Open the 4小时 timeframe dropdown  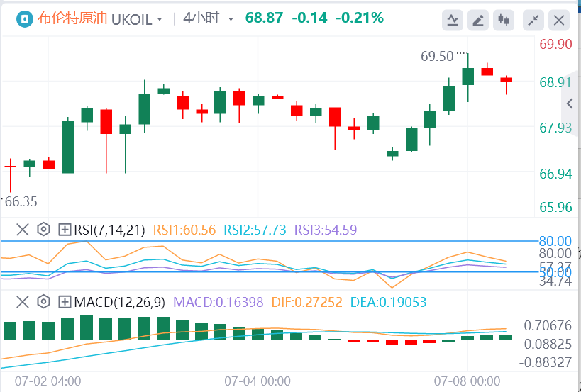pyautogui.click(x=208, y=18)
